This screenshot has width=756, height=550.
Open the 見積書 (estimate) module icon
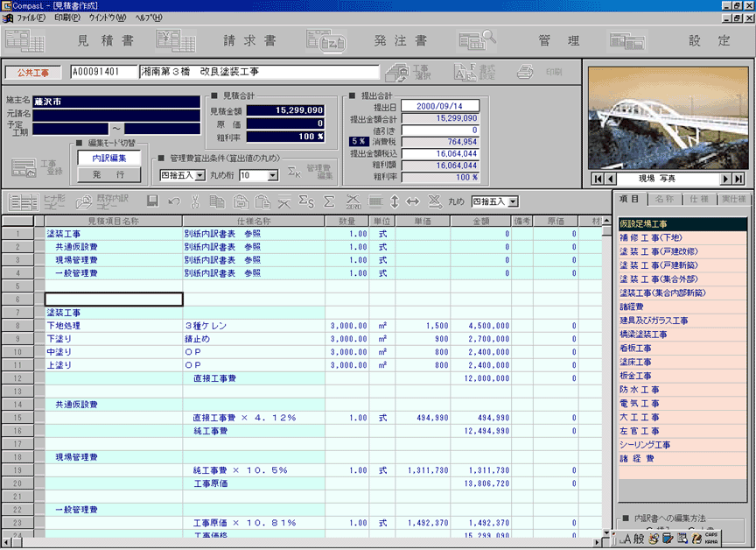[25, 40]
